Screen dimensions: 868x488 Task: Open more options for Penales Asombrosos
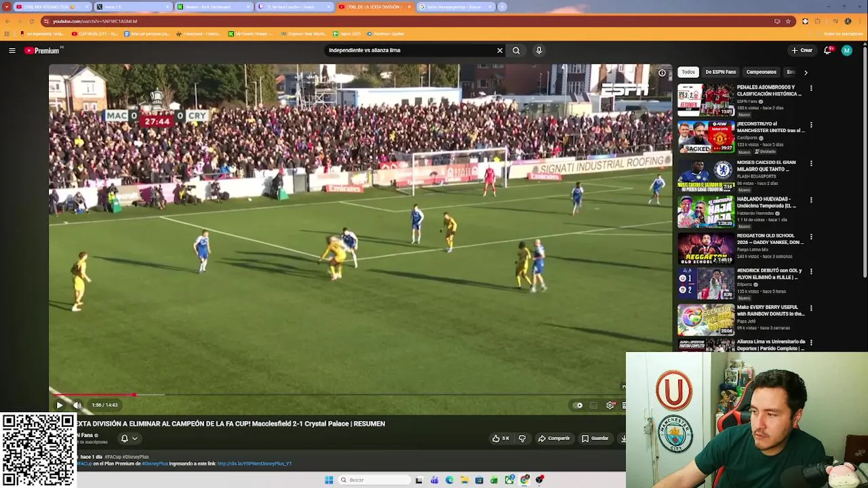click(x=811, y=88)
